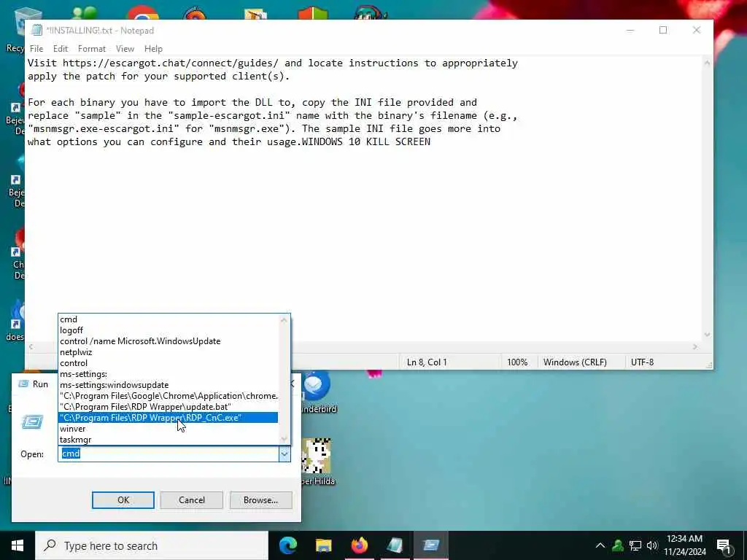Open the View menu in Notepad

click(x=125, y=49)
